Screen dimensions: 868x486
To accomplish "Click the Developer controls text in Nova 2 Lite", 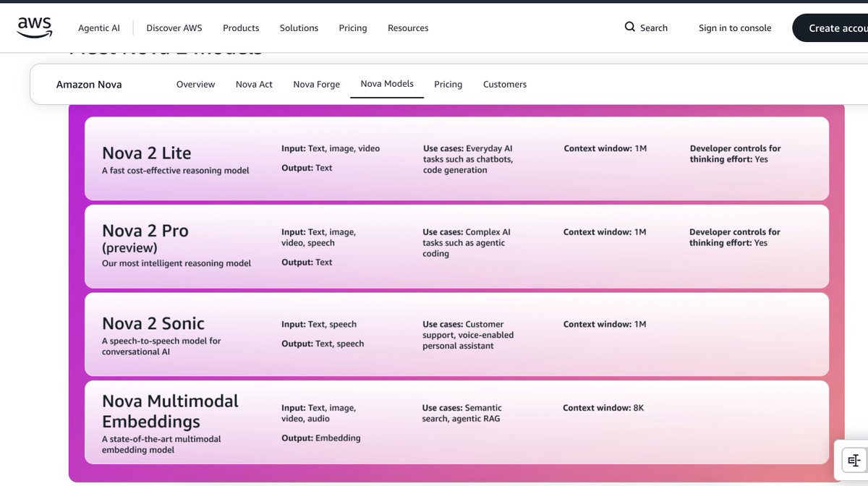I will coord(736,153).
